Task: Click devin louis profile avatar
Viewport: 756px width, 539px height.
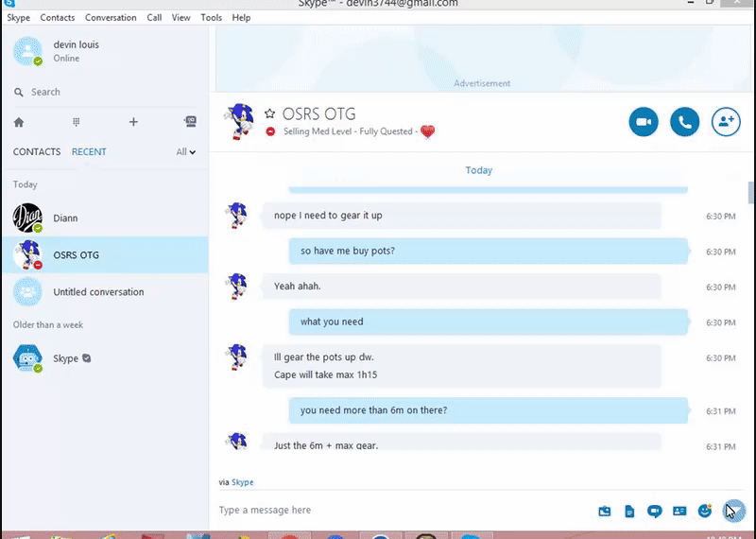Action: click(27, 51)
